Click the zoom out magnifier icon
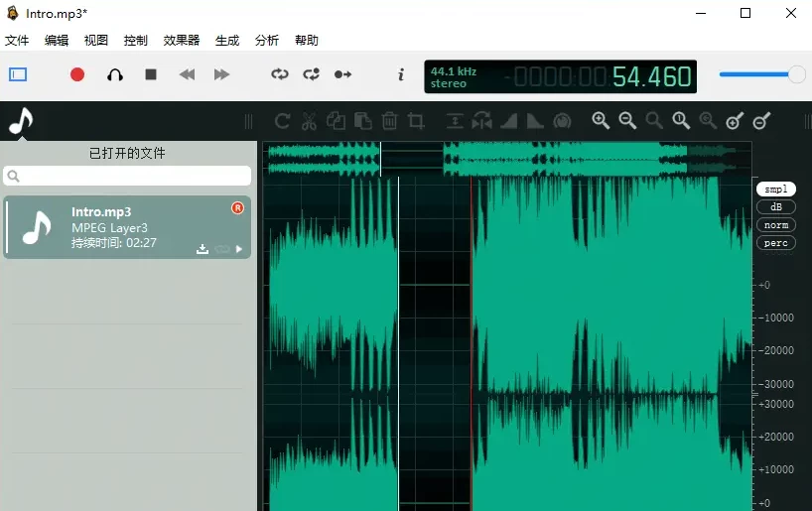The height and width of the screenshot is (511, 812). pyautogui.click(x=627, y=120)
